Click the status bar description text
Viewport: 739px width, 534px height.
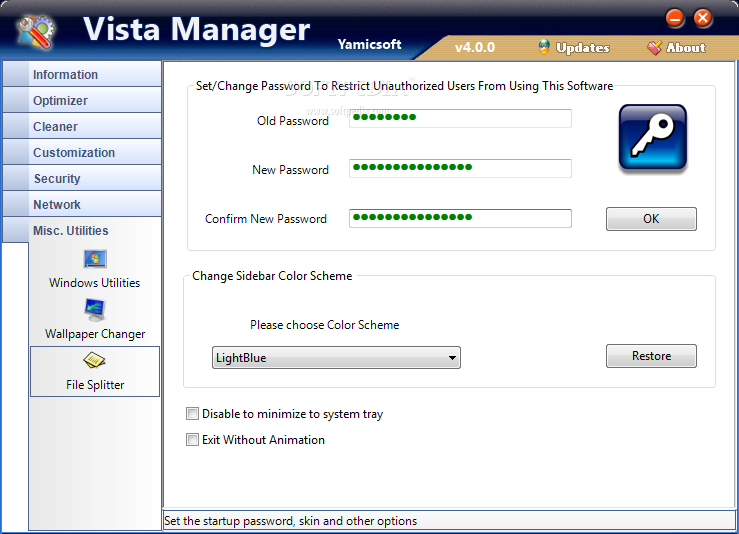pos(290,521)
